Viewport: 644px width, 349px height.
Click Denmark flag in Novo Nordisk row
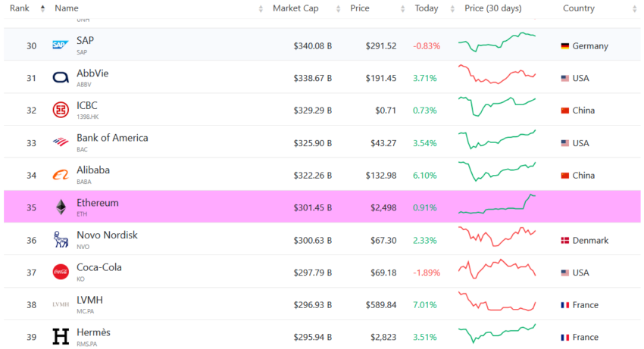click(565, 240)
